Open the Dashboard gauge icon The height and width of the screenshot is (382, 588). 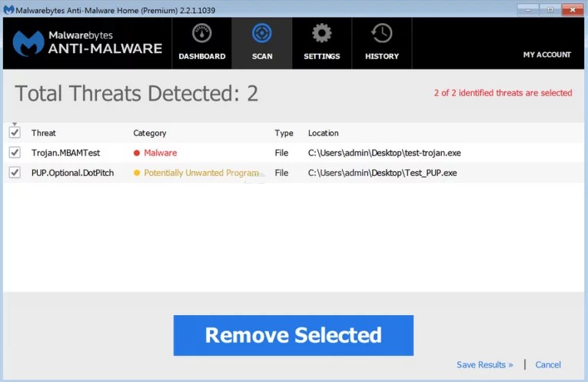tap(202, 34)
